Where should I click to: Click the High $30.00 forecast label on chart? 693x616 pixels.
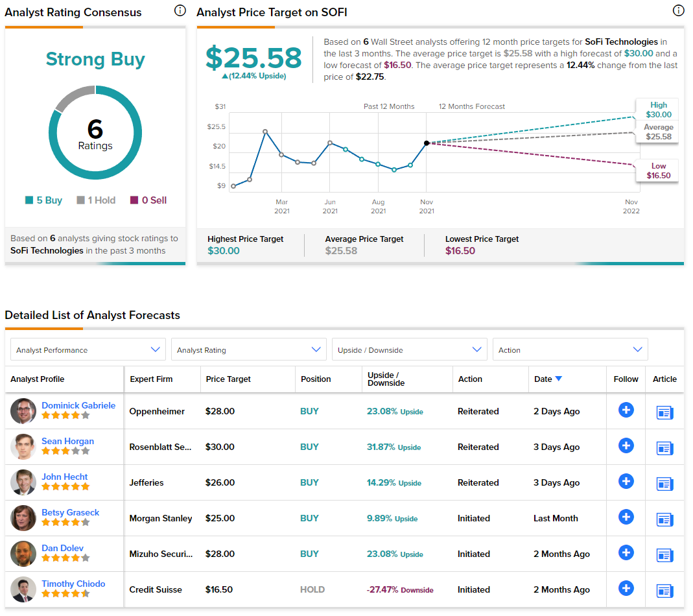click(658, 110)
